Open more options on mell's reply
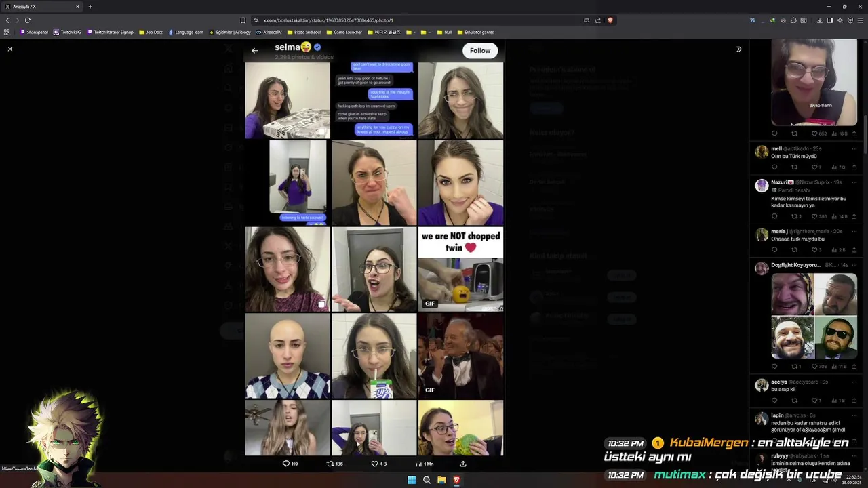This screenshot has height=488, width=868. tap(854, 148)
